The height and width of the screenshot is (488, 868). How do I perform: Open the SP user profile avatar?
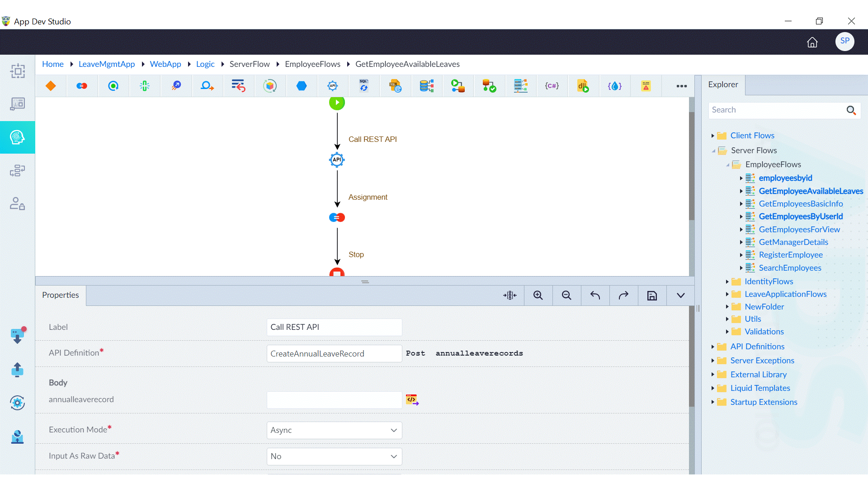[x=844, y=41]
